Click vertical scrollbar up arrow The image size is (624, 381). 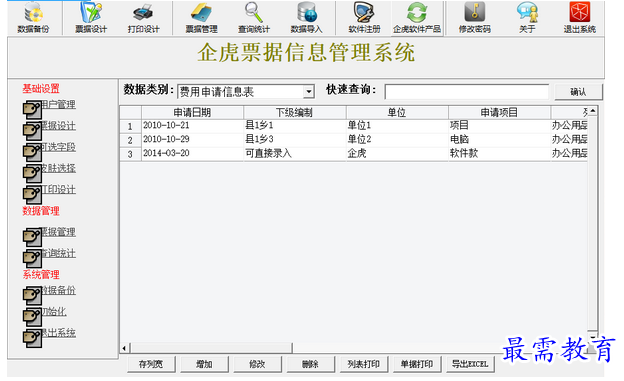point(593,111)
